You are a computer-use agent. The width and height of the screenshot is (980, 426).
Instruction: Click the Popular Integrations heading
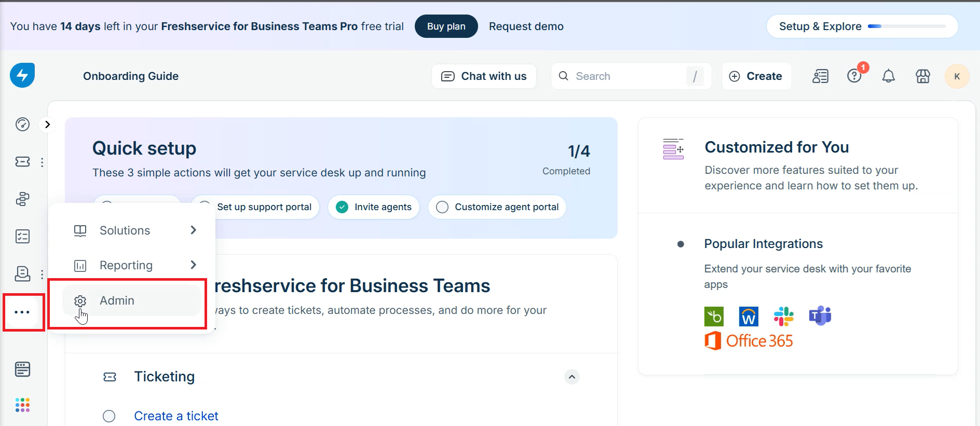coord(764,244)
